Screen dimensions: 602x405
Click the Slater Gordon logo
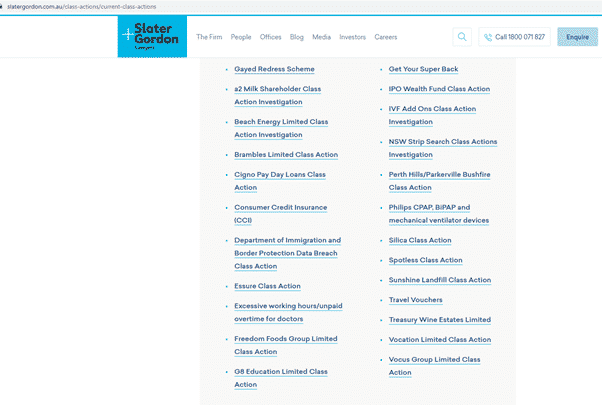[x=152, y=37]
